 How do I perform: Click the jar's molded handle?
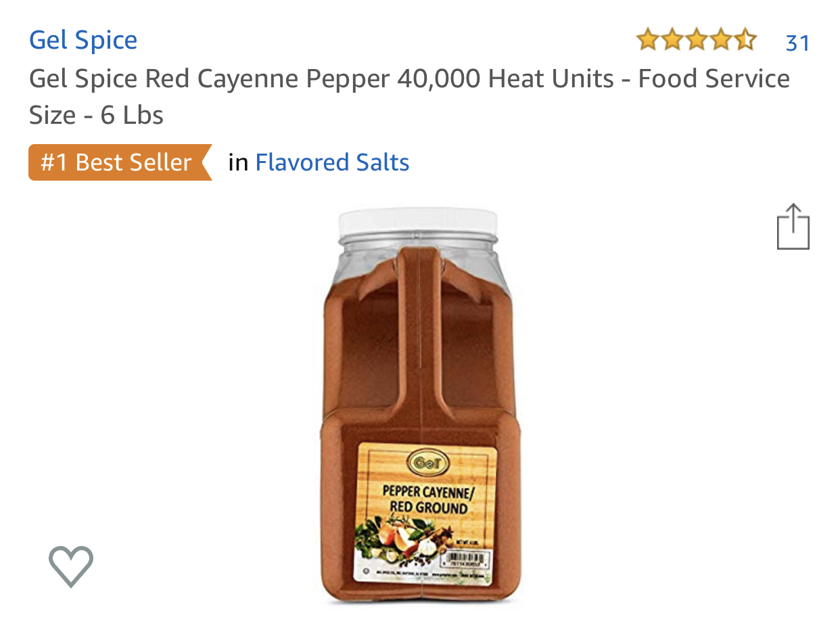(419, 325)
